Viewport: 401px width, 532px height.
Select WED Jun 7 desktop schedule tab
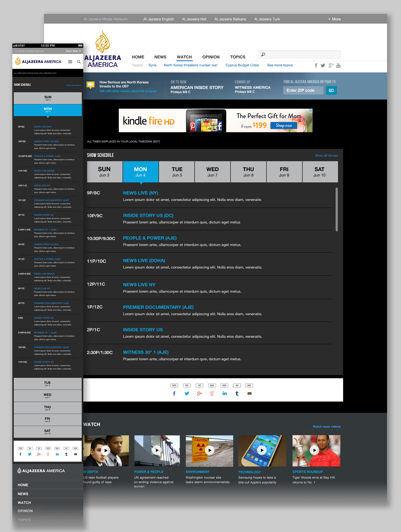212,172
